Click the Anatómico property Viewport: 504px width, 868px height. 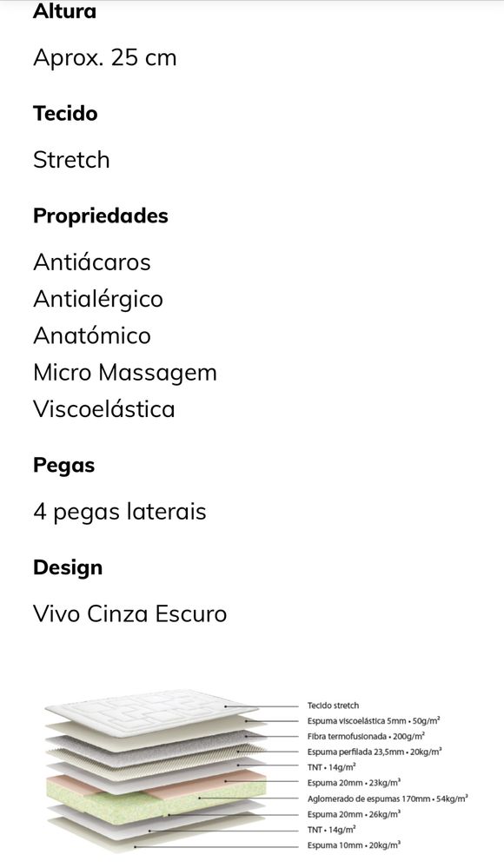[92, 335]
